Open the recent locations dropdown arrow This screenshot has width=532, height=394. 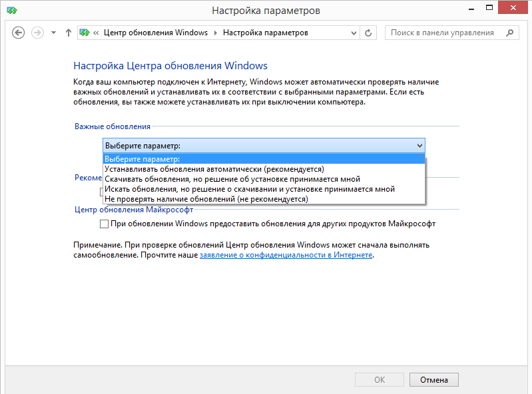click(x=53, y=33)
